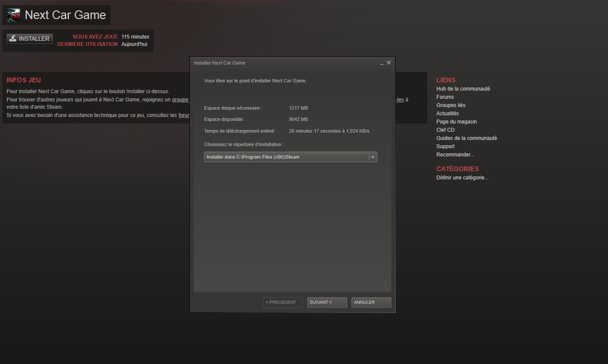Viewport: 608px width, 364px height.
Task: Click the 'DERNIÈRE UTILISATION' label
Action: (x=88, y=44)
